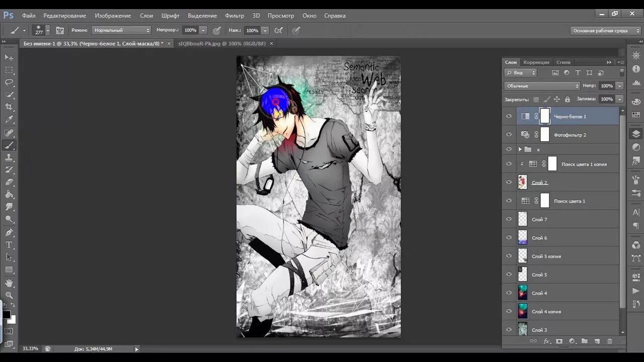Click the foreground color swatch
The height and width of the screenshot is (362, 644).
pos(7,315)
